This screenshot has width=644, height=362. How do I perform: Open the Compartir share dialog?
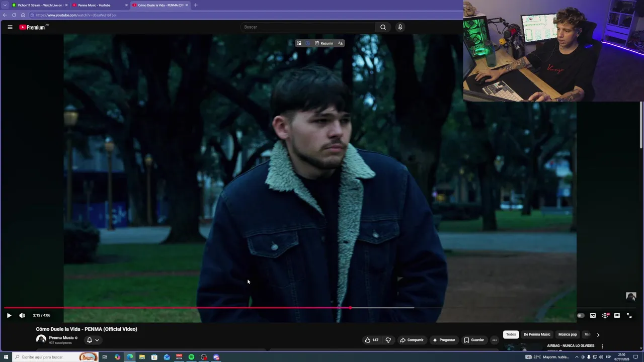point(412,340)
